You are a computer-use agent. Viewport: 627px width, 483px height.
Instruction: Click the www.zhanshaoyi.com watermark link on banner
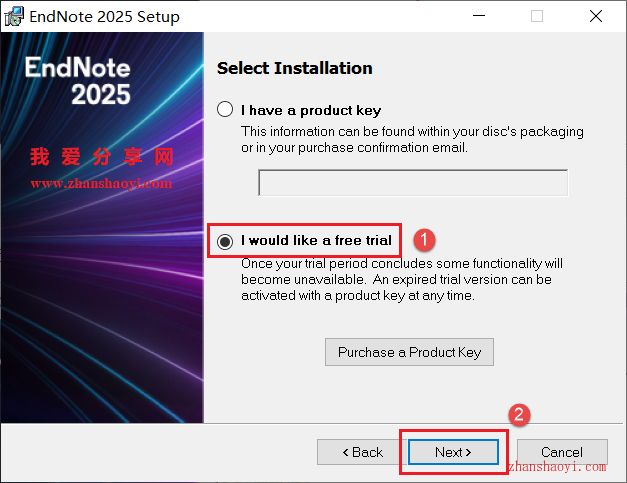click(x=101, y=184)
